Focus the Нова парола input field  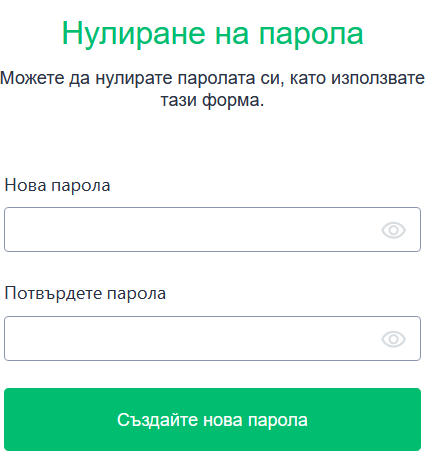(212, 230)
